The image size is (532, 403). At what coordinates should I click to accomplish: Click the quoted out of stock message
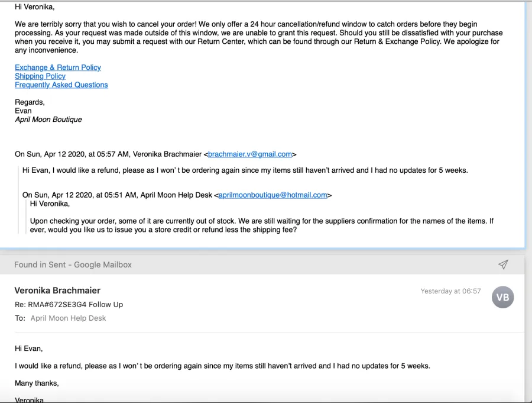pyautogui.click(x=262, y=225)
